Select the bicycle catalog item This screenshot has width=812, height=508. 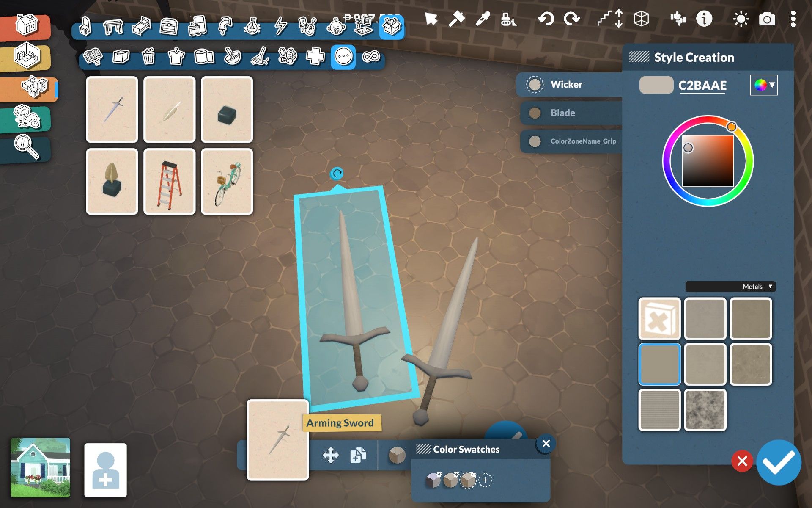click(x=227, y=182)
